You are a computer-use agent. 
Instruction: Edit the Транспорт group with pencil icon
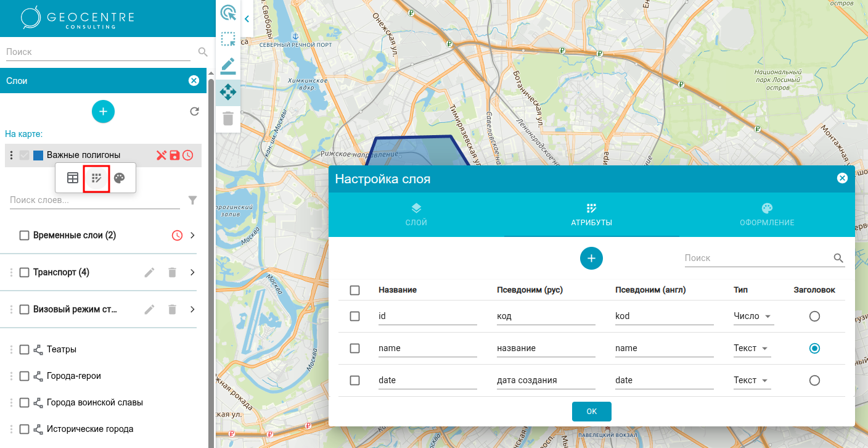[x=149, y=272]
